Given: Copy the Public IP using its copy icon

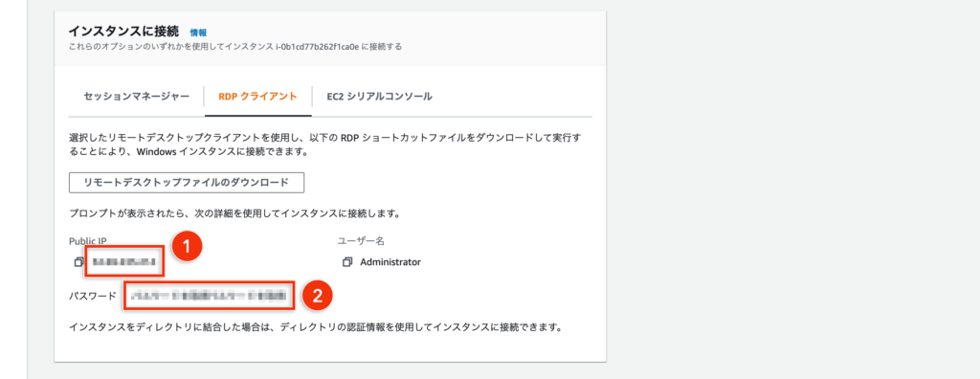Looking at the screenshot, I should [x=78, y=262].
